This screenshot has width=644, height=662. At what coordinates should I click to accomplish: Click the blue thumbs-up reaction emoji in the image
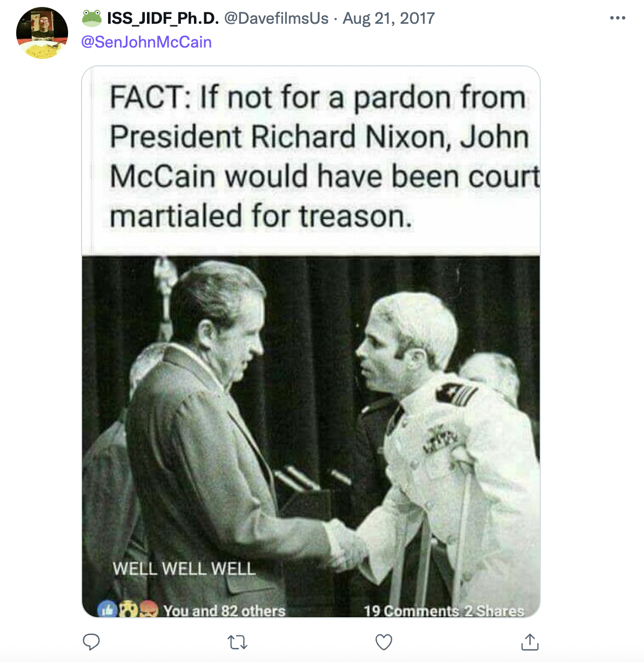(107, 610)
